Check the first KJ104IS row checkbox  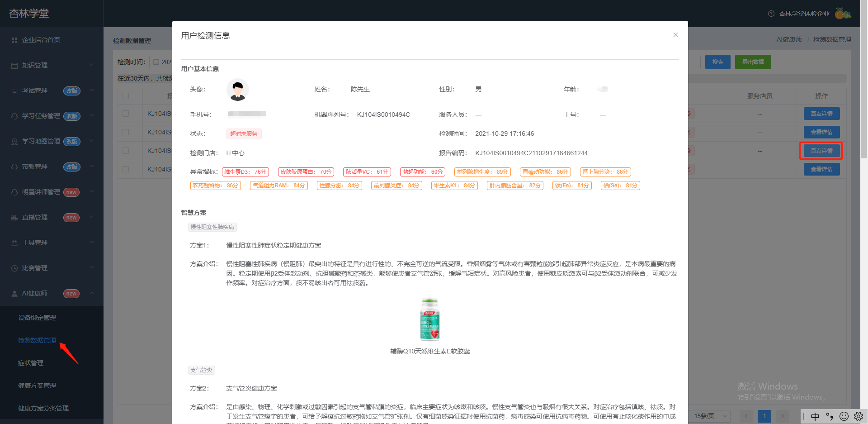tap(126, 114)
